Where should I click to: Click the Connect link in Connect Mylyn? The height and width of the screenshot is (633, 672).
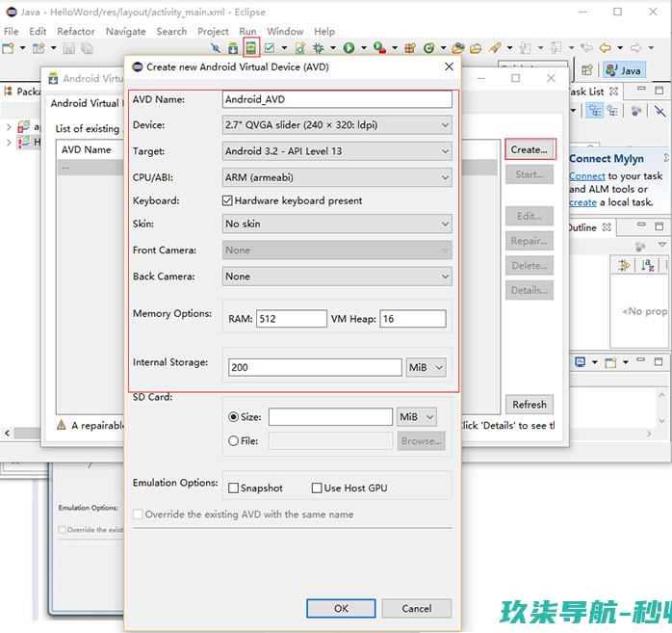point(586,176)
